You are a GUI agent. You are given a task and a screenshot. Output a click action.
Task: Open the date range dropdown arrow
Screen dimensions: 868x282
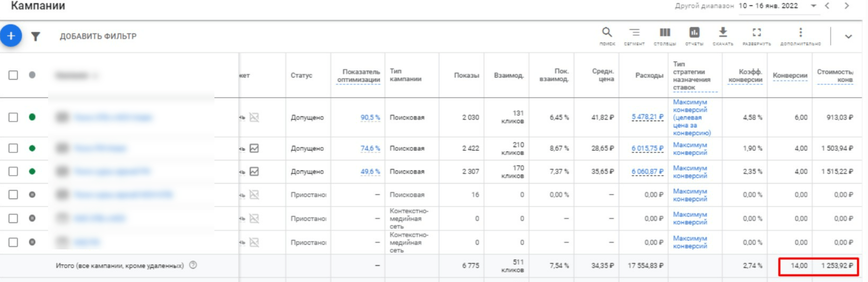pos(813,6)
